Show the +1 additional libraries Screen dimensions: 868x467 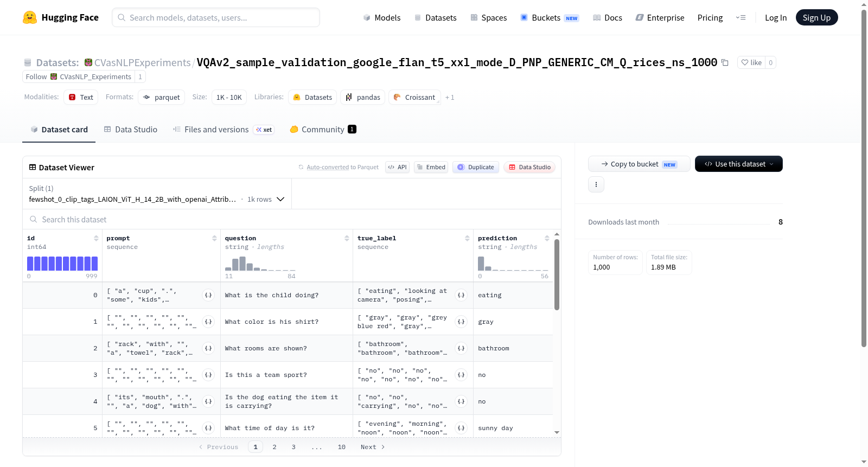450,98
